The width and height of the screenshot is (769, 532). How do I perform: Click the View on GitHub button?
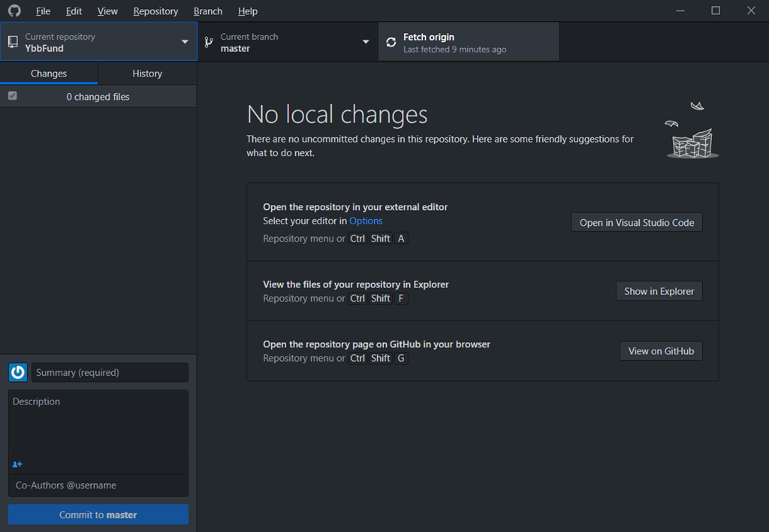[661, 351]
